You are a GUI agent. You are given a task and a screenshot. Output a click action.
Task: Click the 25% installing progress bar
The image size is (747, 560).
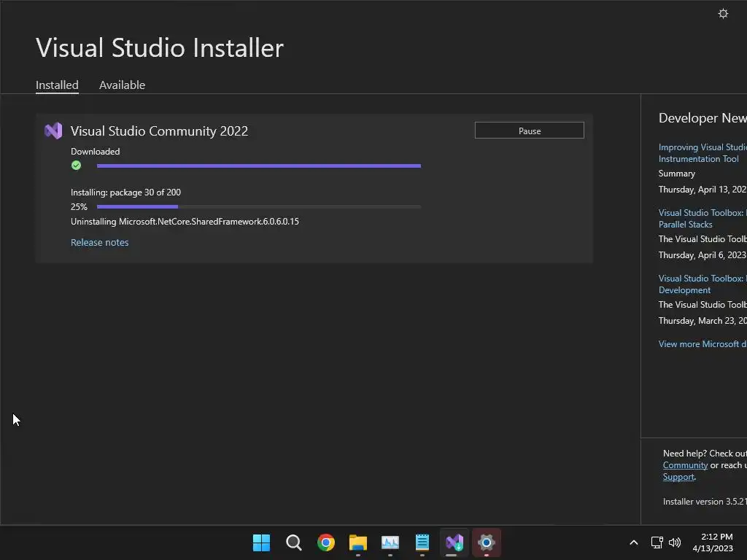point(259,206)
